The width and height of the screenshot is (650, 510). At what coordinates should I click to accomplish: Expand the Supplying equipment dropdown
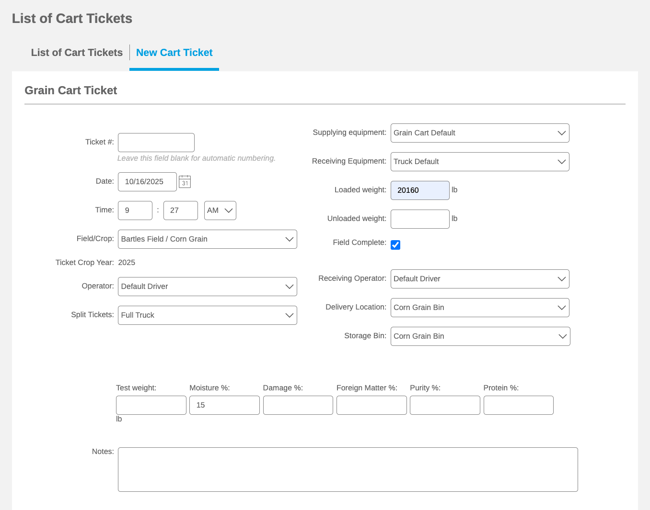pyautogui.click(x=479, y=133)
